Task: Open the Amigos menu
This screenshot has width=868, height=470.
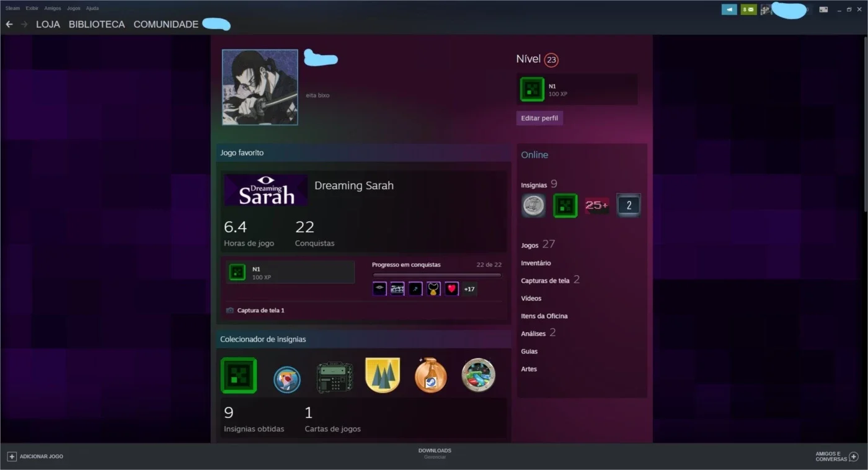Action: pyautogui.click(x=53, y=8)
